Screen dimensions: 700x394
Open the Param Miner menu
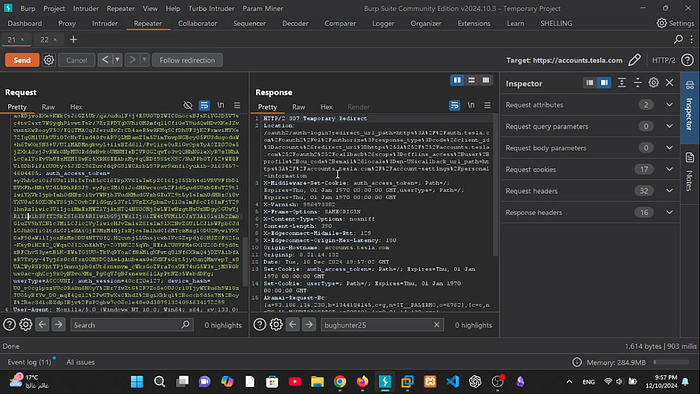[x=262, y=8]
